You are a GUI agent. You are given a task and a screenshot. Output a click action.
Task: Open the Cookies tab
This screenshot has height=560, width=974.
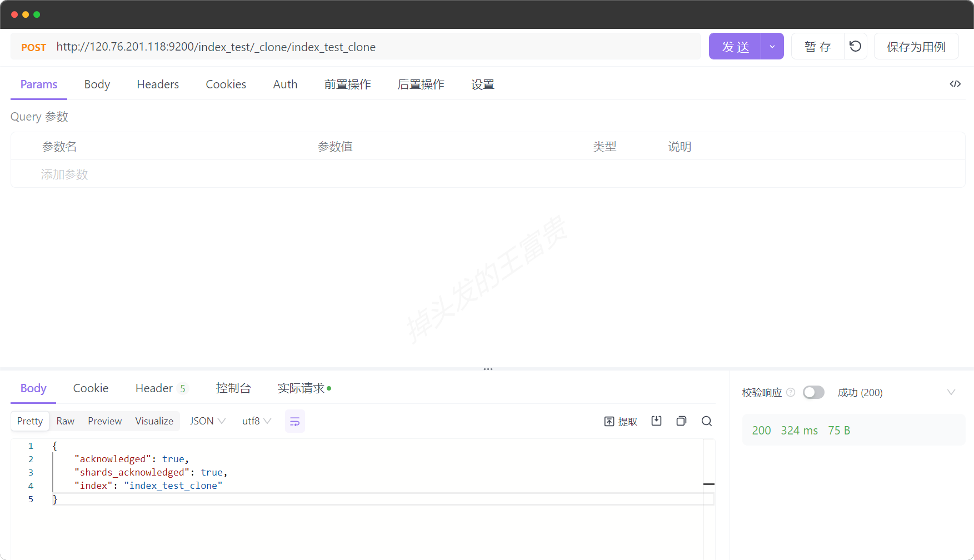[x=226, y=84]
